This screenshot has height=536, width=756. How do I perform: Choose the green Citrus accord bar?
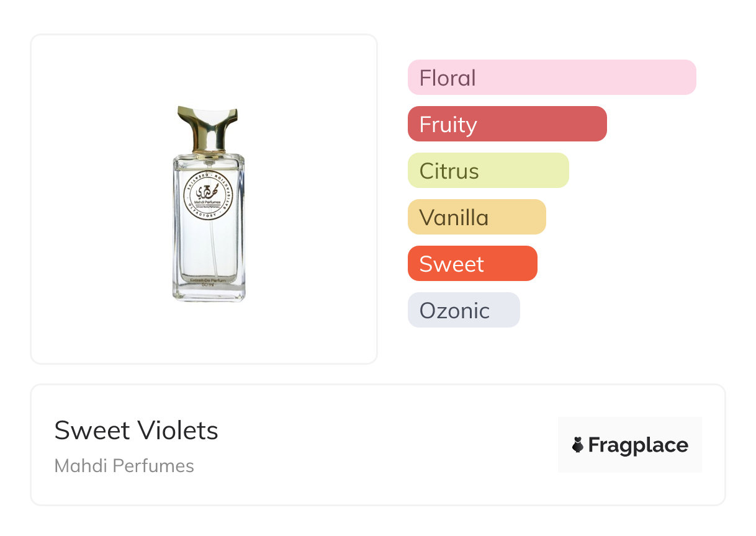[x=488, y=171]
